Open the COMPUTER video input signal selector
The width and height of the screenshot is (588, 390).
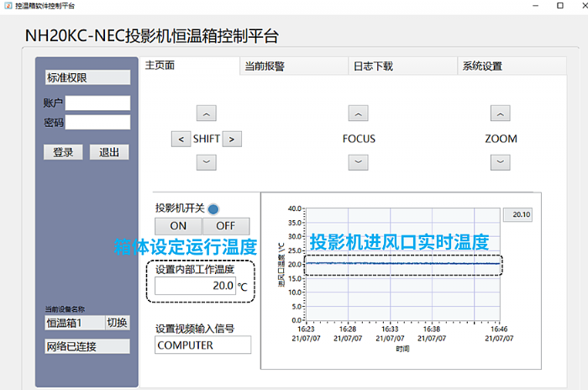202,345
